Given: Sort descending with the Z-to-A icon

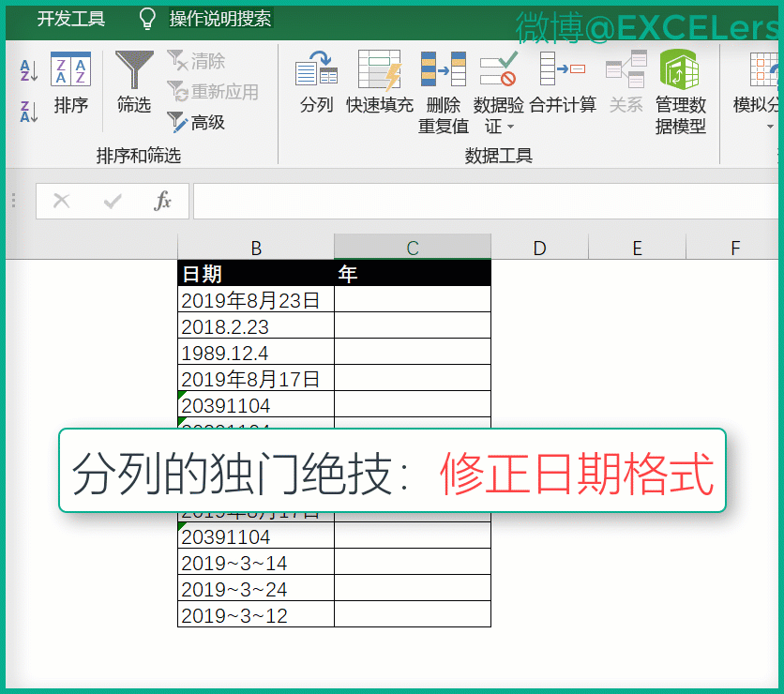Looking at the screenshot, I should coord(28,113).
